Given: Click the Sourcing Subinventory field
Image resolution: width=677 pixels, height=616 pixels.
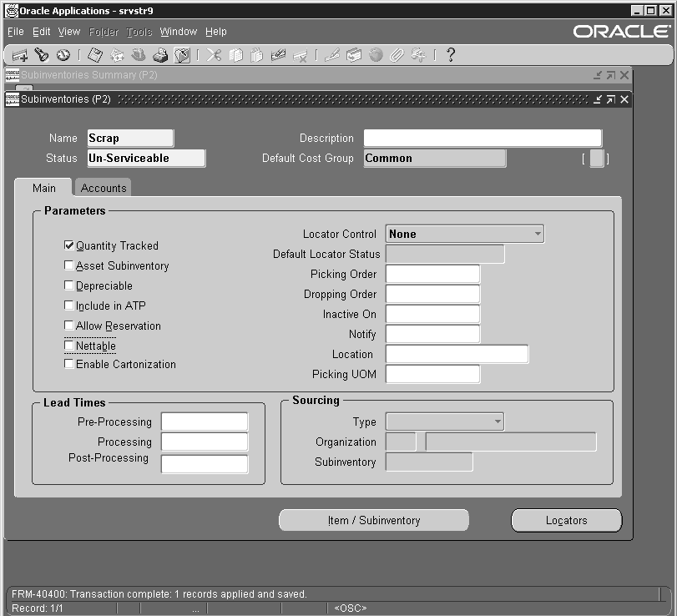Looking at the screenshot, I should (x=429, y=462).
